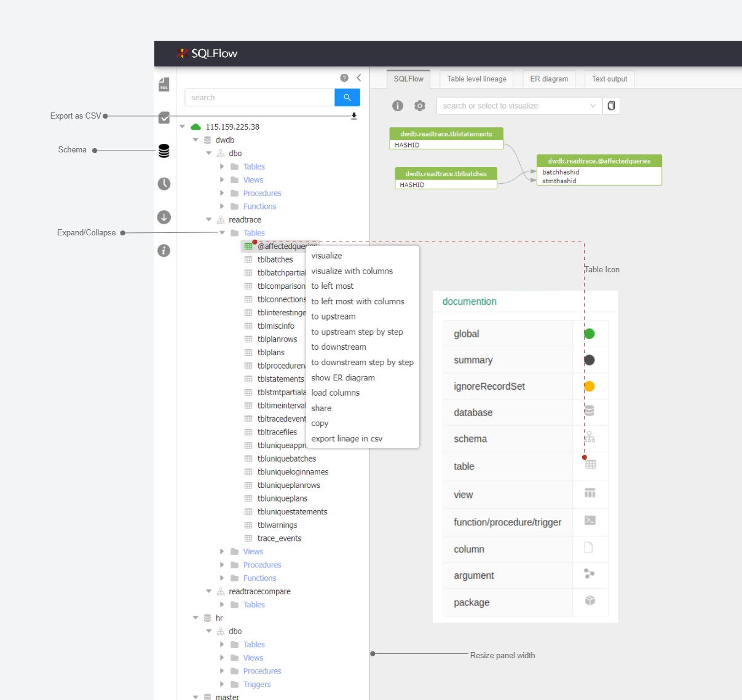This screenshot has height=700, width=742.
Task: Select export linage in csv
Action: 363,439
